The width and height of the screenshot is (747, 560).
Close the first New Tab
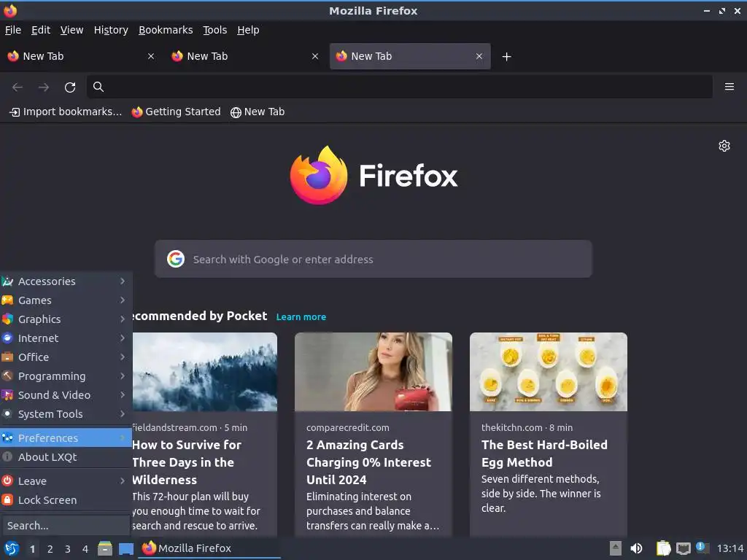[151, 56]
